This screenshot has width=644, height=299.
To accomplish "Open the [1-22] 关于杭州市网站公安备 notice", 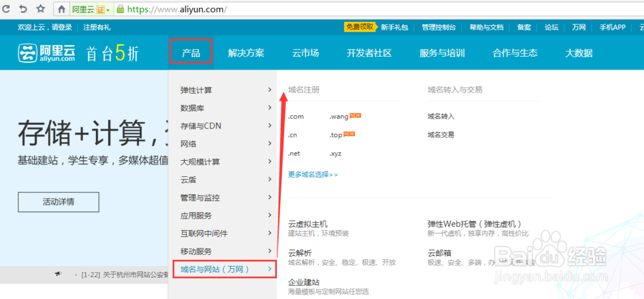I will (x=125, y=275).
